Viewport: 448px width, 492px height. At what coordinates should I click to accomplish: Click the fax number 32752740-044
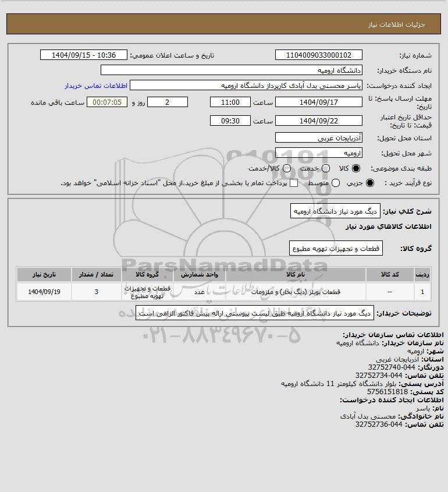pos(392,367)
